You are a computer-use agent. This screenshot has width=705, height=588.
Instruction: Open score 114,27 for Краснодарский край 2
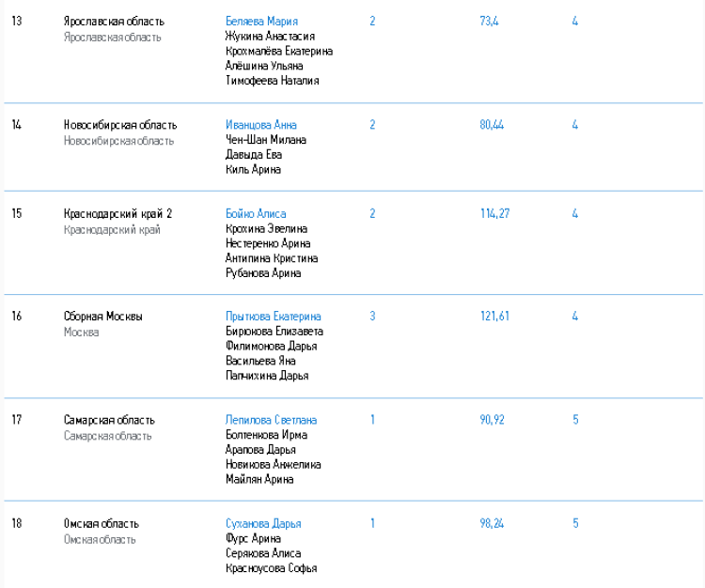point(494,214)
